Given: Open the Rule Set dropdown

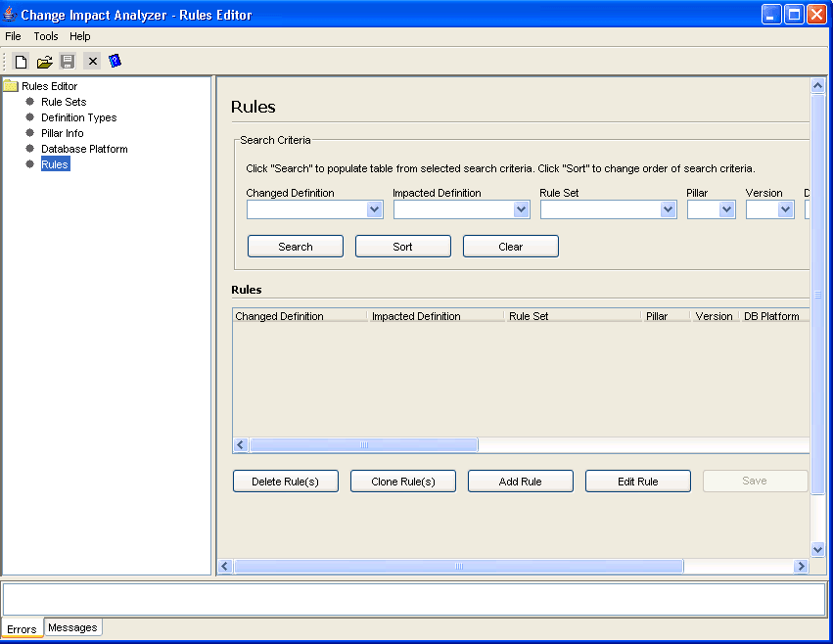Looking at the screenshot, I should coord(668,208).
